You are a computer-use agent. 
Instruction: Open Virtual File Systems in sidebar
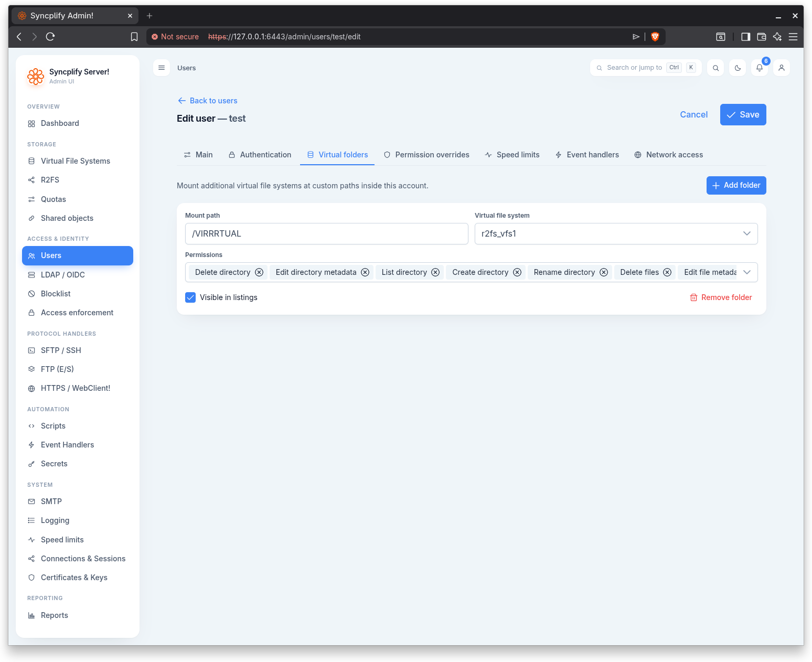click(78, 161)
